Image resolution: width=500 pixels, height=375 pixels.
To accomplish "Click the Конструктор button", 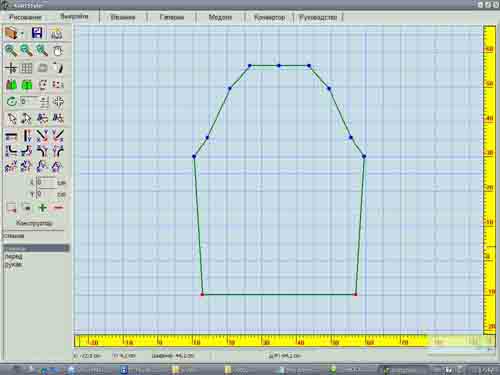I will click(x=34, y=223).
